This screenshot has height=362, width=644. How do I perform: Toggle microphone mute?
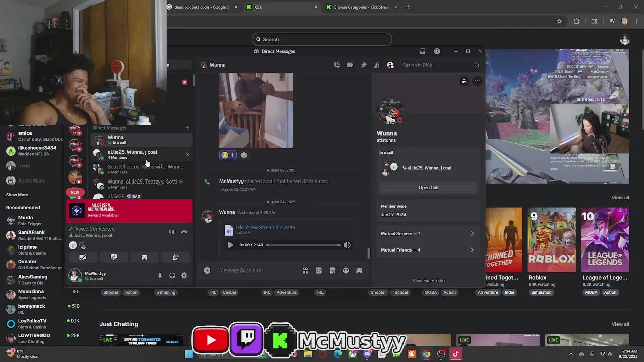click(x=160, y=275)
